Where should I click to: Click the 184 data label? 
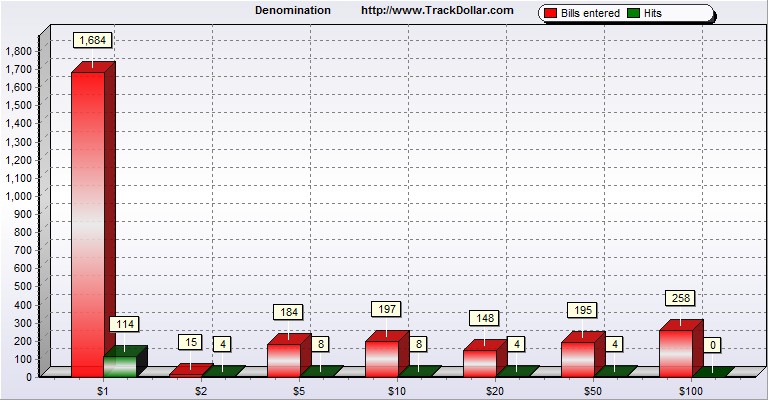289,312
